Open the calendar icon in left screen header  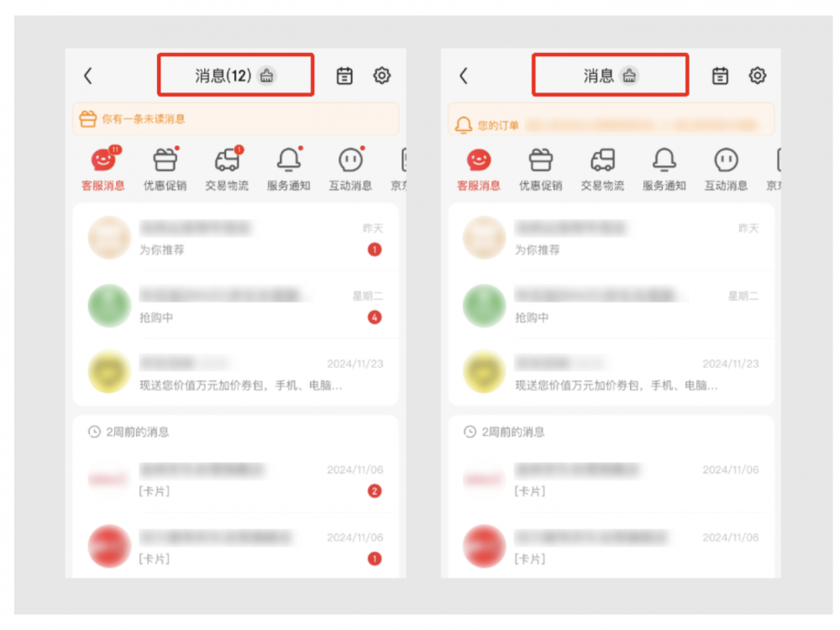(344, 76)
